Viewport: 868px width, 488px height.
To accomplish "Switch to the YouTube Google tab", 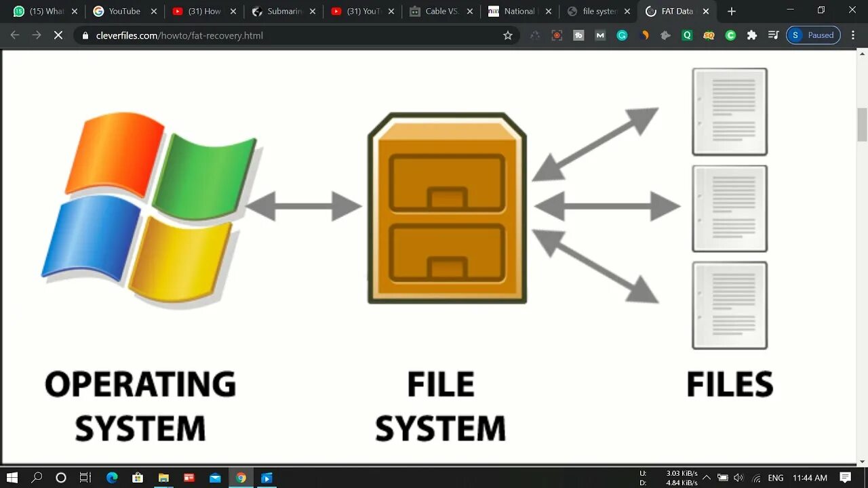I will coord(125,12).
